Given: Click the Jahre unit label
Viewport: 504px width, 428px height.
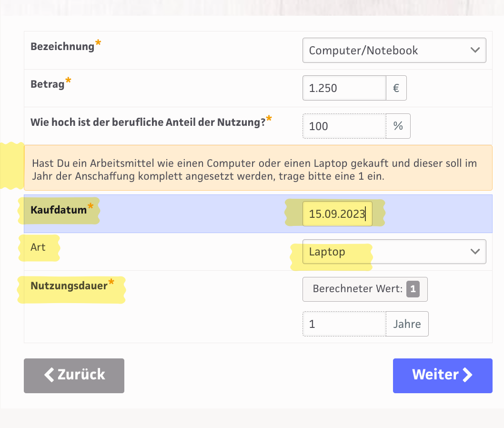Looking at the screenshot, I should [407, 324].
